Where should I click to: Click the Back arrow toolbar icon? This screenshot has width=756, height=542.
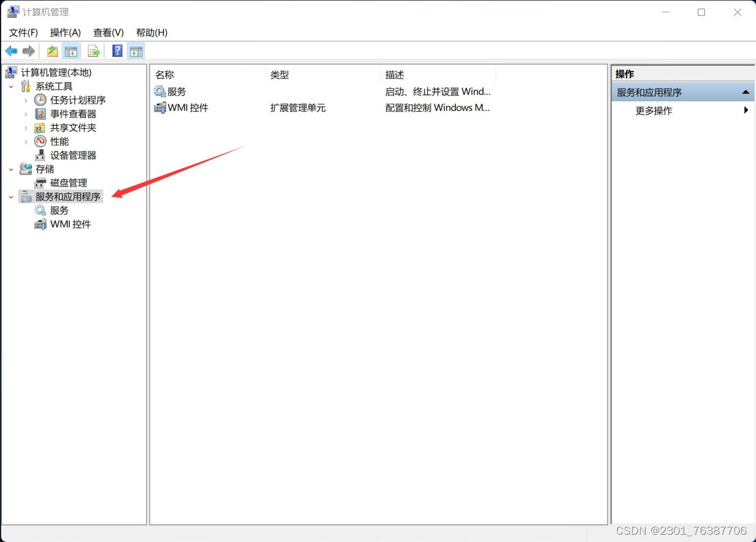[11, 51]
